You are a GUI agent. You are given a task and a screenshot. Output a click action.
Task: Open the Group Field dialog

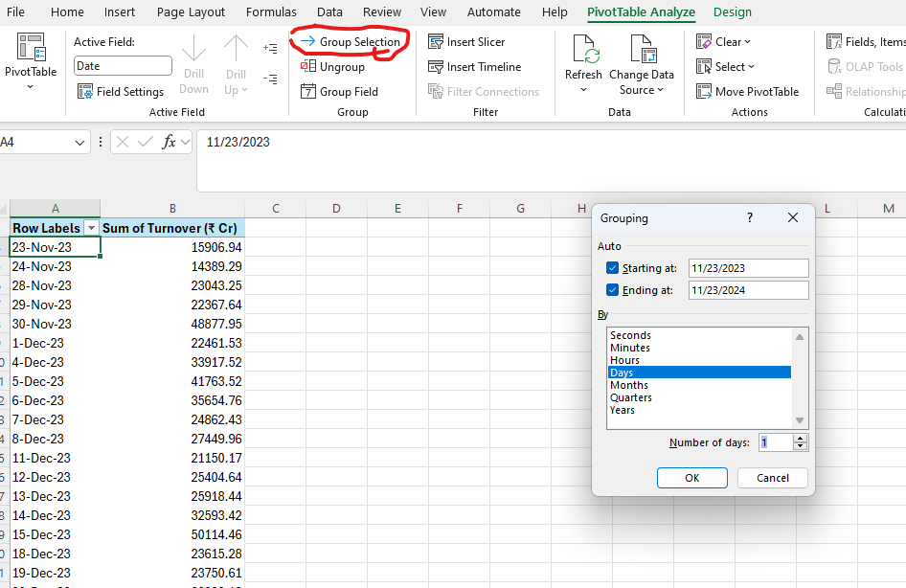(x=340, y=90)
